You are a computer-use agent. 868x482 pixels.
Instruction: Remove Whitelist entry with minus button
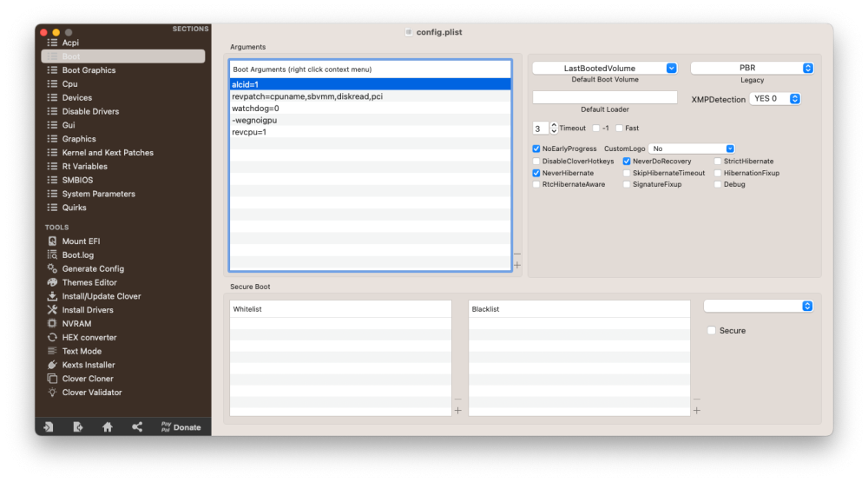[457, 399]
